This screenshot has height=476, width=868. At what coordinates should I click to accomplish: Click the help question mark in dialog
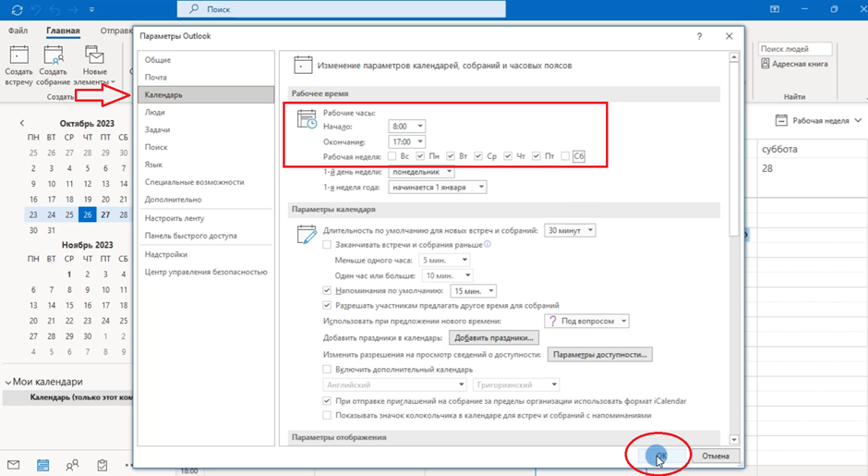(x=699, y=37)
